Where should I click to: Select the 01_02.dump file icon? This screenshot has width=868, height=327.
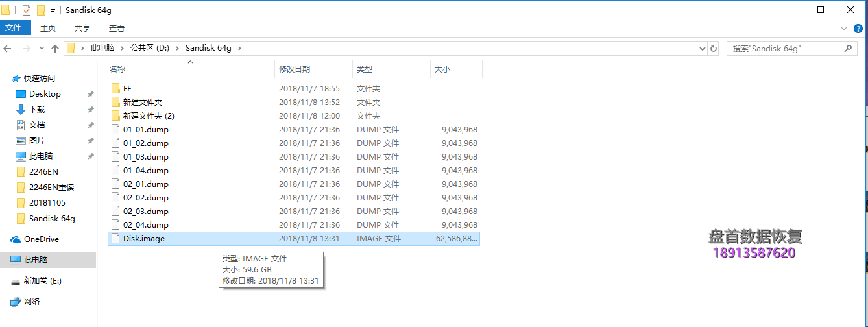point(115,143)
